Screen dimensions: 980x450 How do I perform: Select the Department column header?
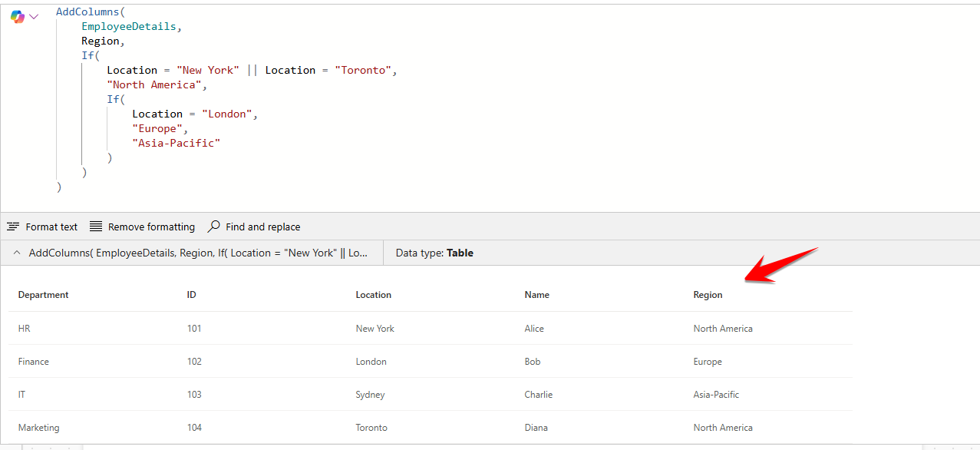pos(43,295)
